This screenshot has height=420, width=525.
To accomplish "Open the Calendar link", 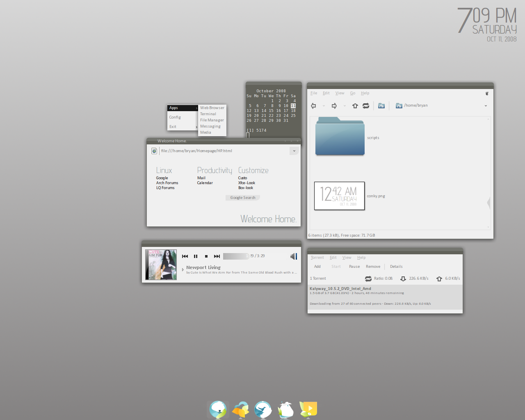I will click(x=205, y=183).
